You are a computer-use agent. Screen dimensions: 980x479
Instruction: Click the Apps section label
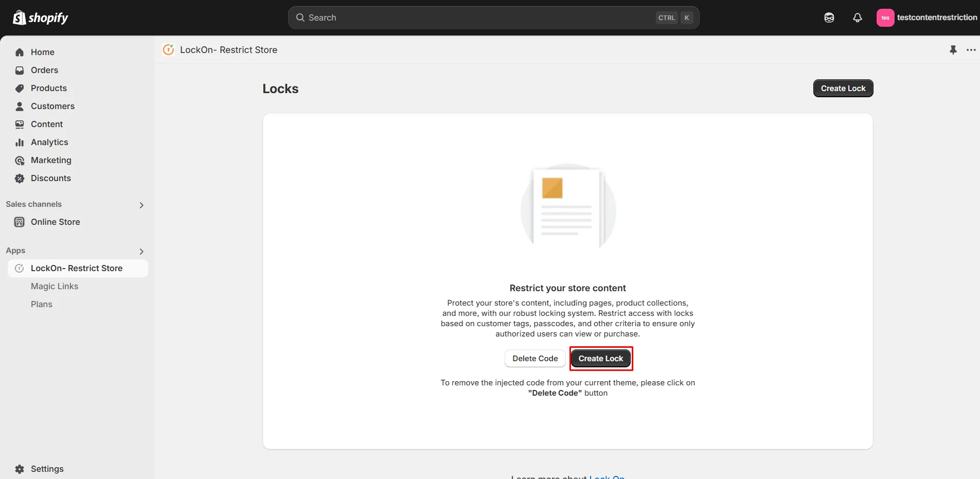pos(15,251)
